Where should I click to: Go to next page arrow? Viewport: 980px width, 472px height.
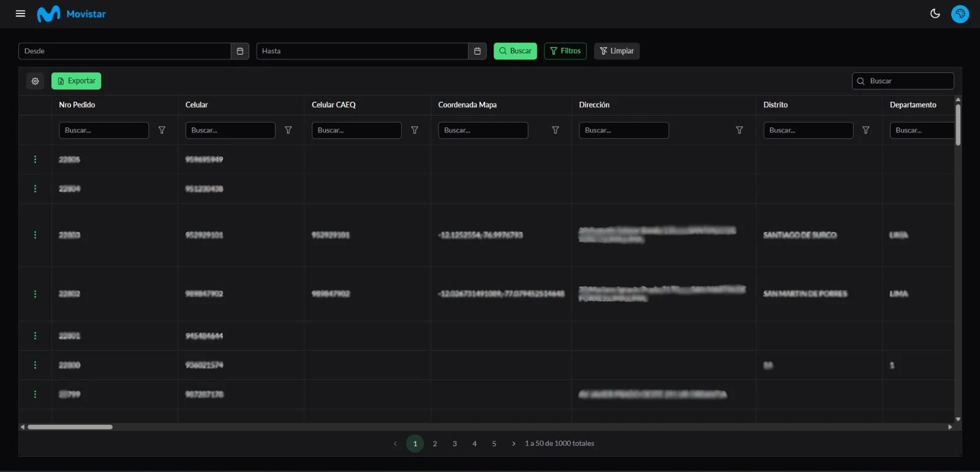tap(513, 443)
